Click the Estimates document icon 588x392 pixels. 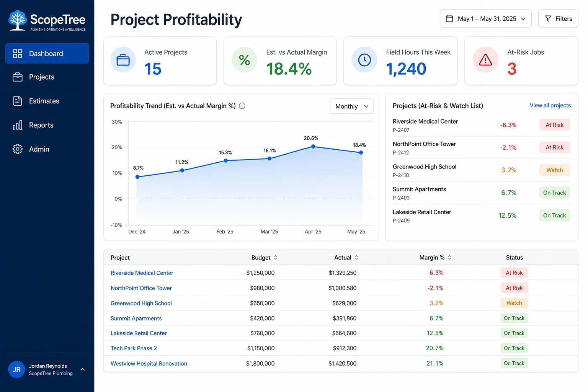tap(17, 101)
